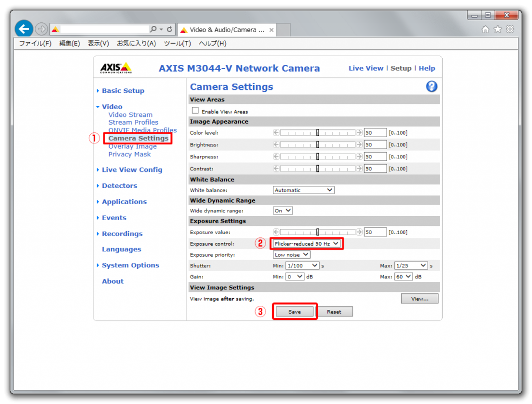Click the address bar search magnifier icon

pos(153,29)
